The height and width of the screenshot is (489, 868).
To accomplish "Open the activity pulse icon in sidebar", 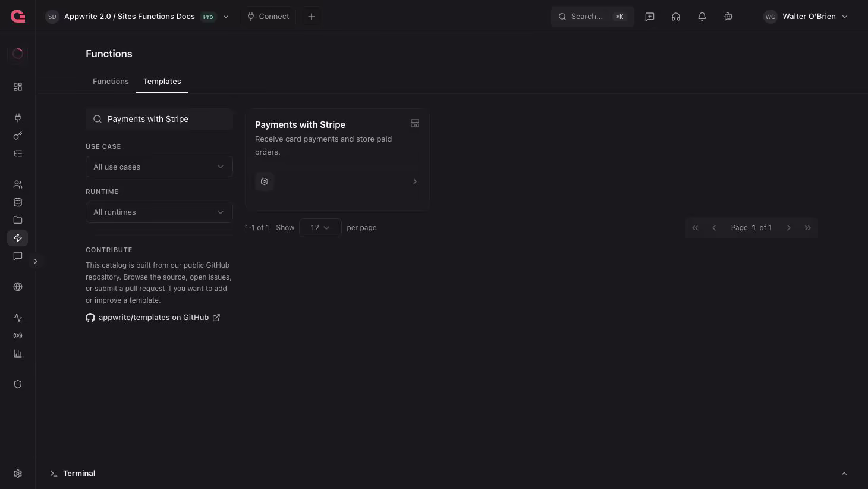I will pyautogui.click(x=18, y=318).
